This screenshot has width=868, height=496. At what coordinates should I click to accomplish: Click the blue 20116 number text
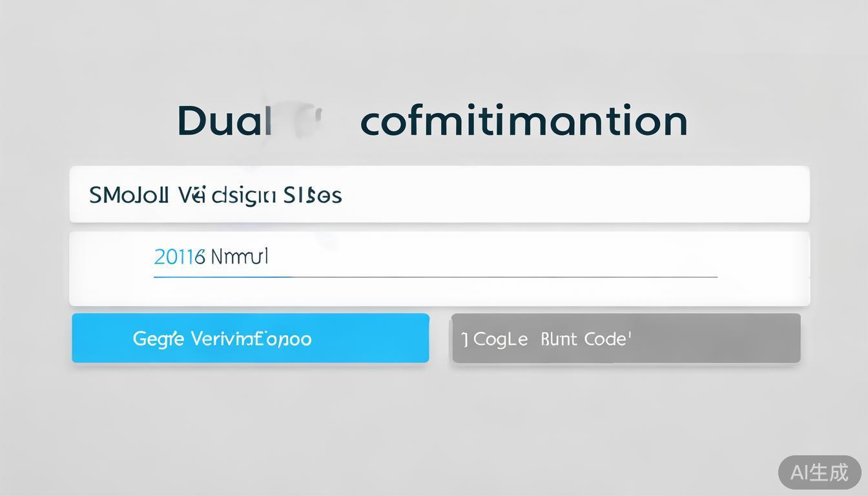(179, 257)
